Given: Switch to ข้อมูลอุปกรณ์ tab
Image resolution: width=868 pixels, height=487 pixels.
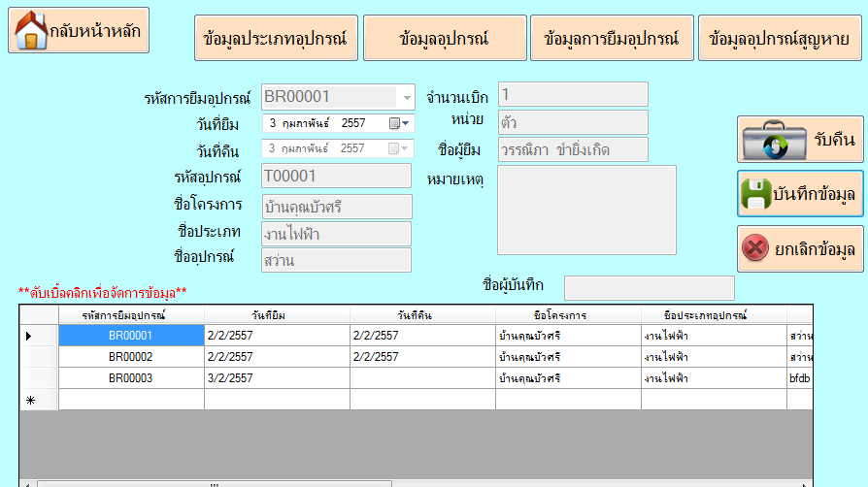Looking at the screenshot, I should (x=444, y=39).
